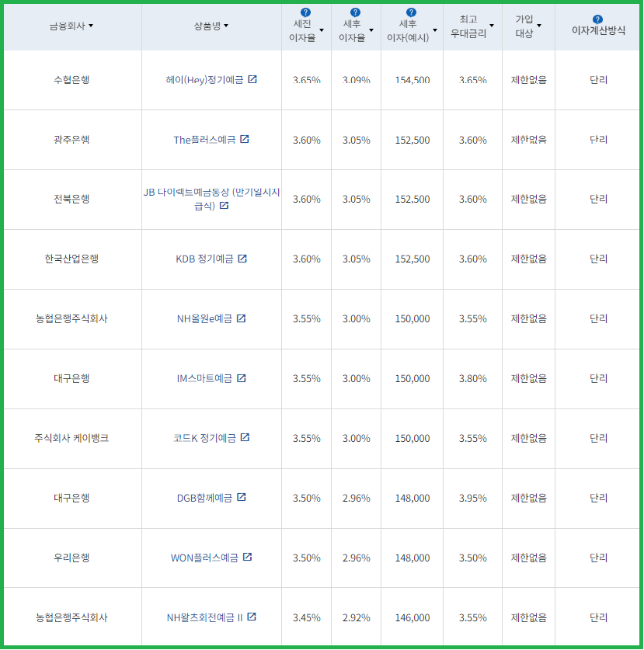Viewport: 644px width, 650px height.
Task: Click the external link icon beside KDB 정기예금
Action: coord(242,259)
